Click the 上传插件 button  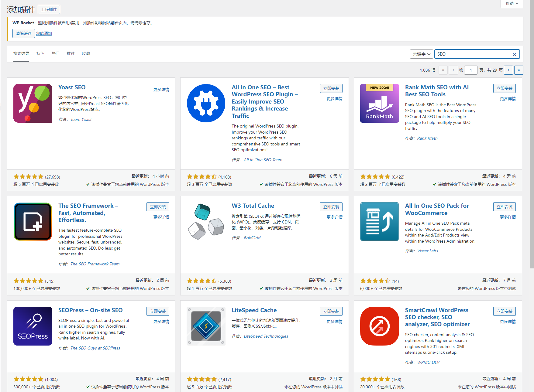pyautogui.click(x=49, y=9)
